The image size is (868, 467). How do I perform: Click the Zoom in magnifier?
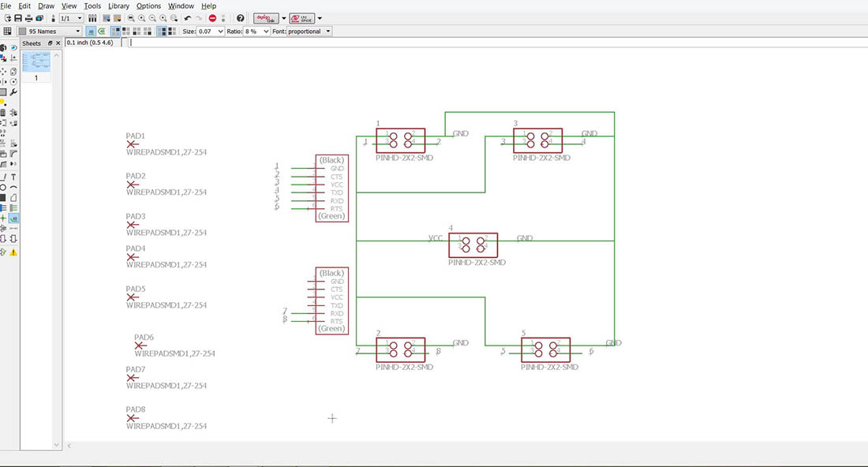[x=142, y=18]
